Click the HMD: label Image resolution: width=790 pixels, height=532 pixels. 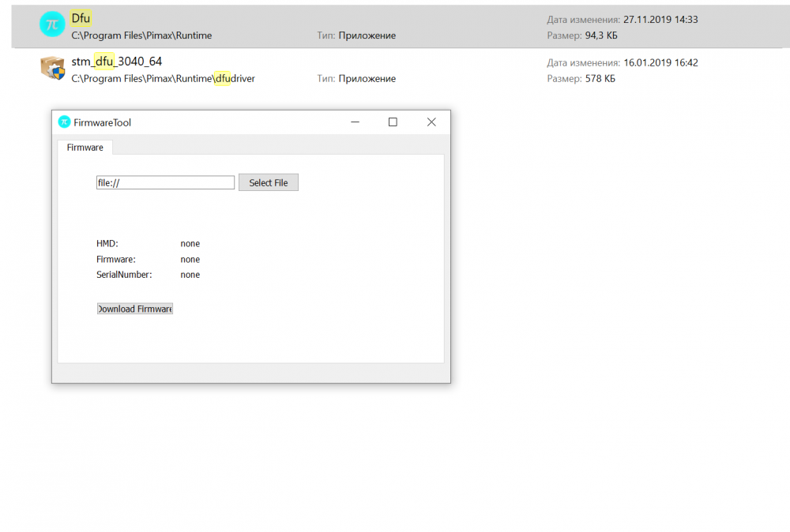coord(107,244)
